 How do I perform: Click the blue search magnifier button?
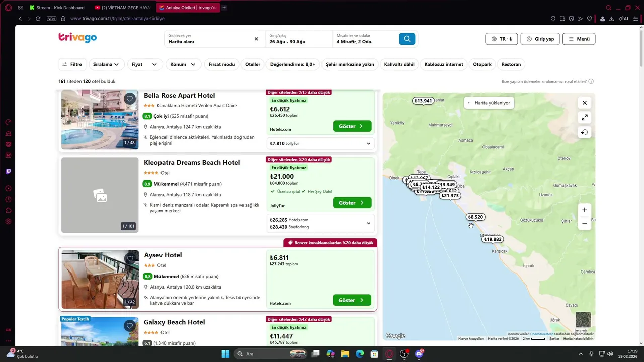(407, 39)
